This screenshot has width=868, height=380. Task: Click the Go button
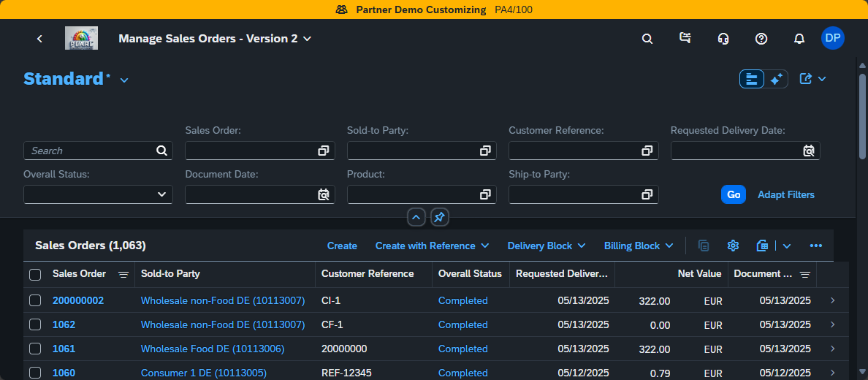click(x=734, y=194)
